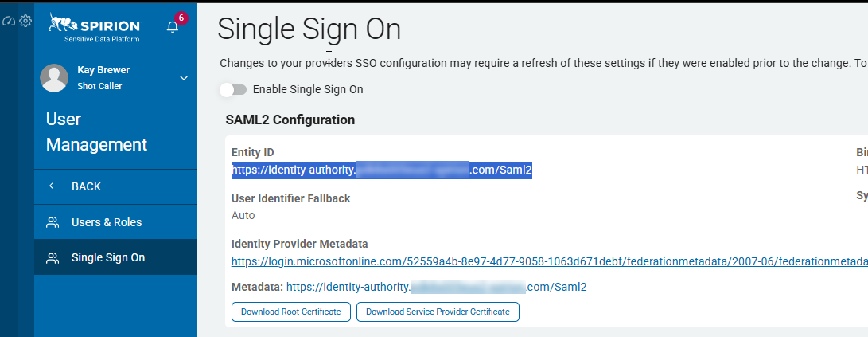
Task: Click the User Management heading
Action: [96, 132]
